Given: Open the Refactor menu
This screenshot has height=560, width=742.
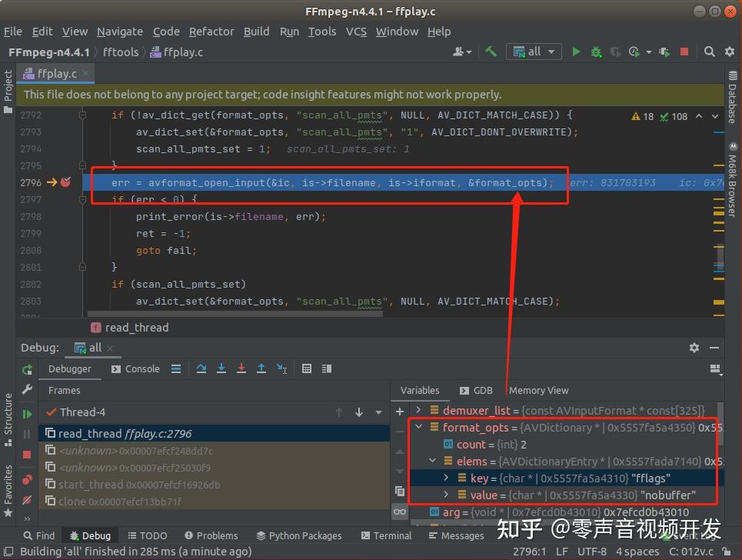Looking at the screenshot, I should click(211, 32).
